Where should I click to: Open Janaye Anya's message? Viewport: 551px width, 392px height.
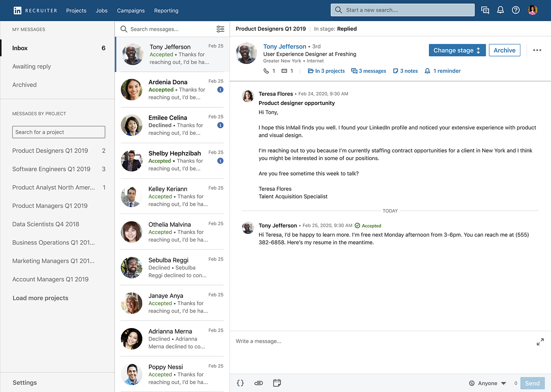(x=172, y=303)
